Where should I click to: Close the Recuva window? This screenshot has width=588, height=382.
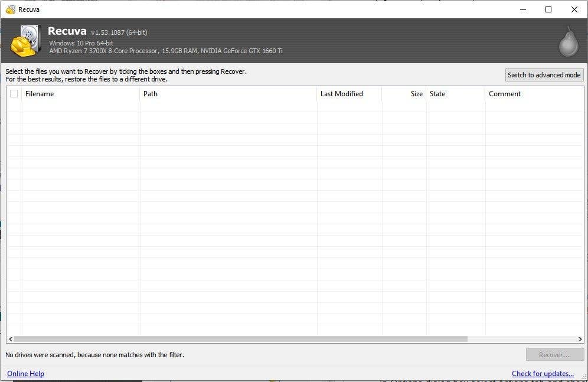pos(574,9)
